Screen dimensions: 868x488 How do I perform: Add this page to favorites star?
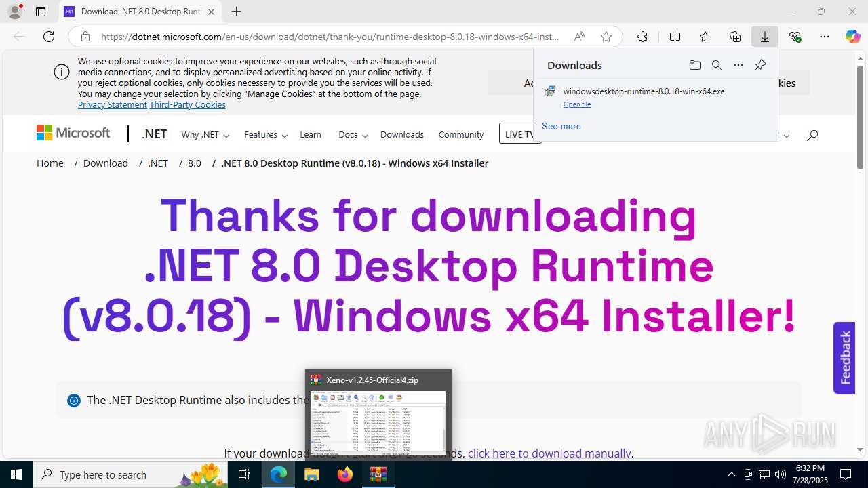click(x=606, y=37)
